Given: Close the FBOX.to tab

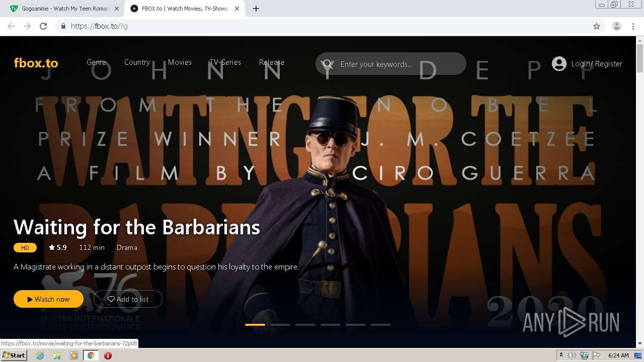Looking at the screenshot, I should [x=237, y=9].
